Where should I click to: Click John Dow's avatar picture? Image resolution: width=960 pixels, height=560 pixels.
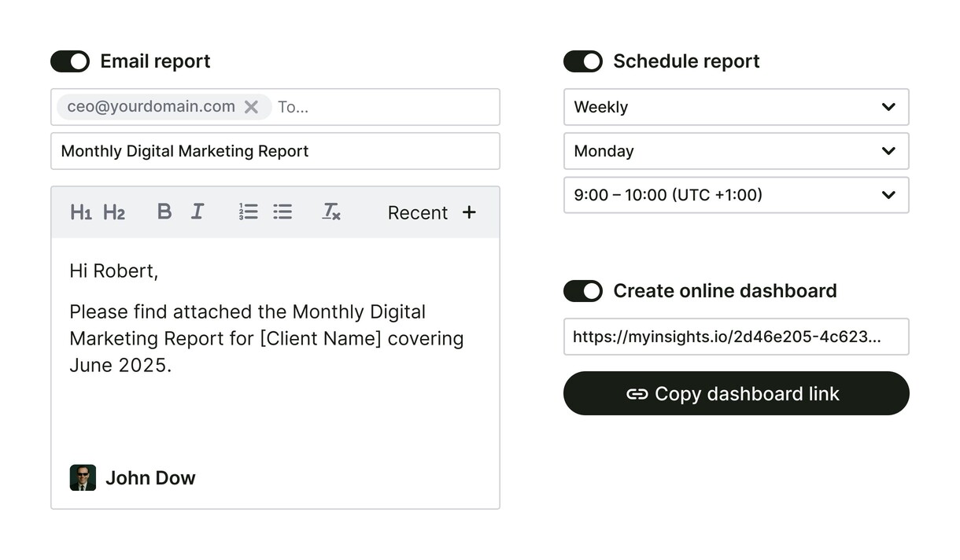pos(83,477)
